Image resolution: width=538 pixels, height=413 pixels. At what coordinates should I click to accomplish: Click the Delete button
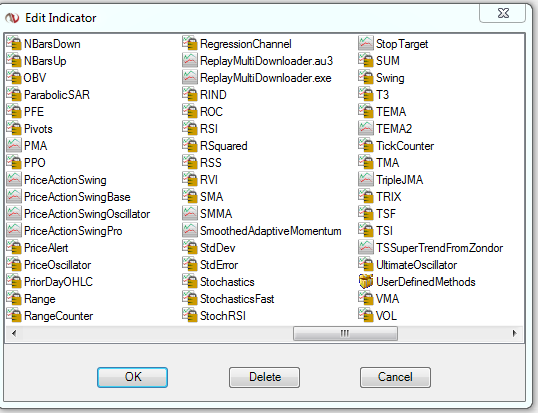(x=265, y=377)
